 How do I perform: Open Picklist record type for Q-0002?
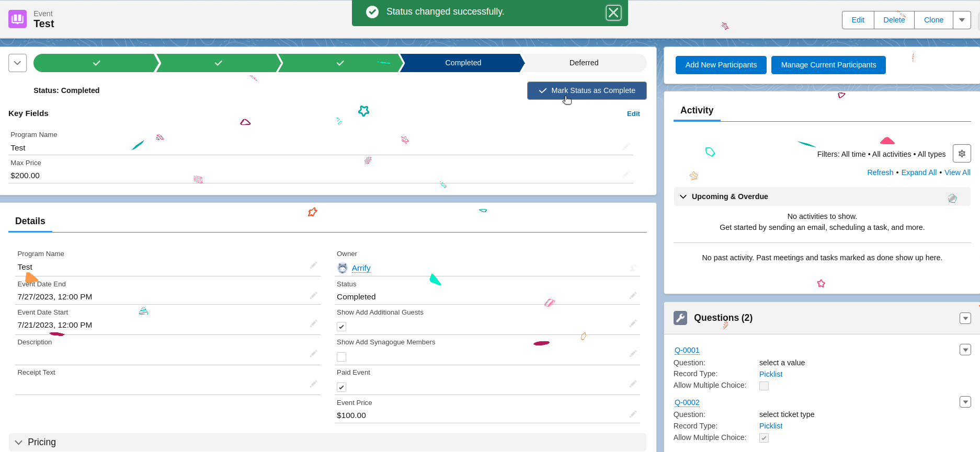[771, 426]
